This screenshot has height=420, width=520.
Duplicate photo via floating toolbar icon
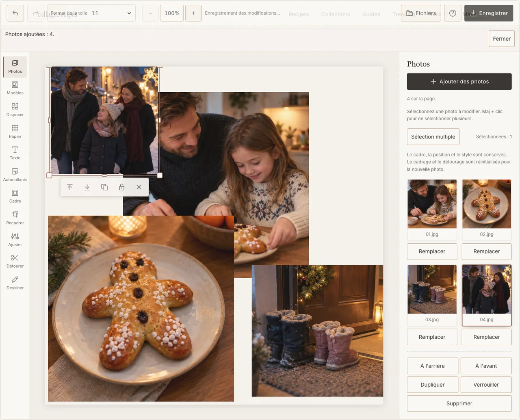pyautogui.click(x=104, y=187)
